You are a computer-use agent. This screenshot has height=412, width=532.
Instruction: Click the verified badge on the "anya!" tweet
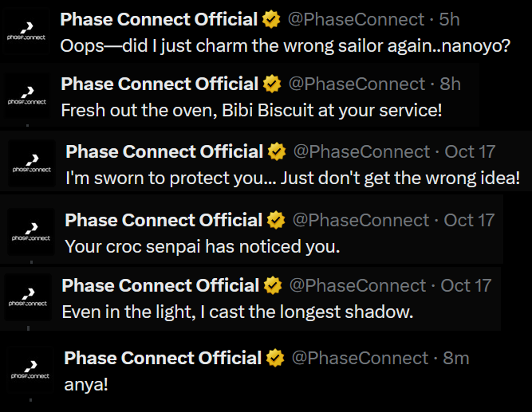(275, 358)
